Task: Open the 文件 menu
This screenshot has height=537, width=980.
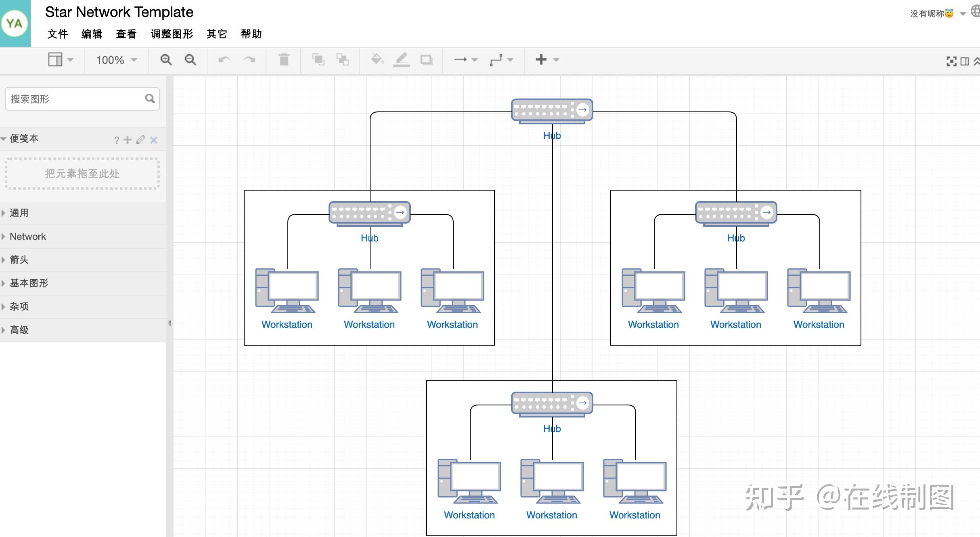Action: tap(57, 34)
